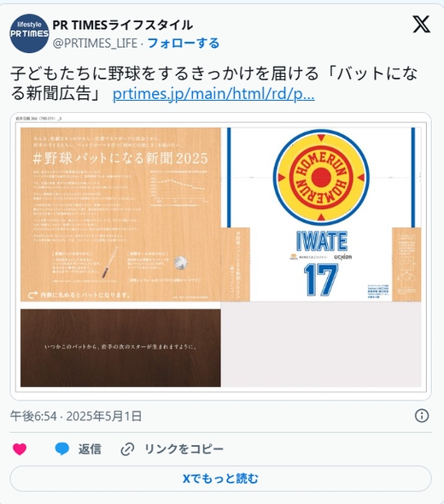Click the HOMERUN circular emblem in the image
This screenshot has width=444, height=504.
pos(321,178)
